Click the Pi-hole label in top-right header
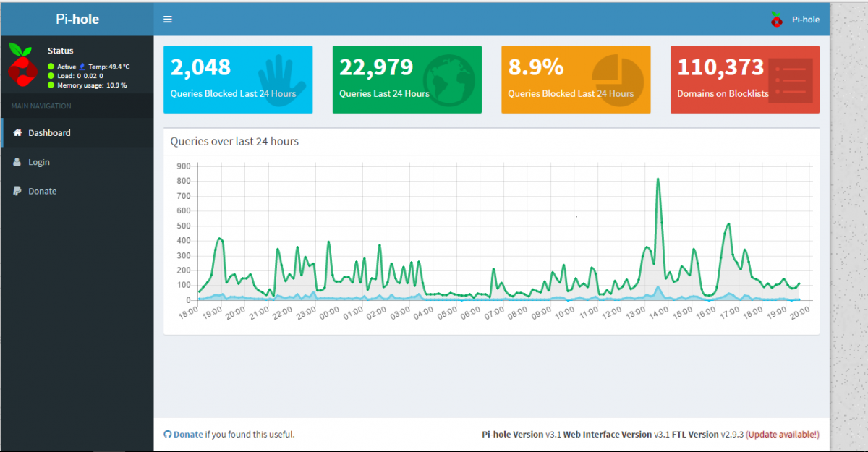Screen dimensions: 868x452 806,20
